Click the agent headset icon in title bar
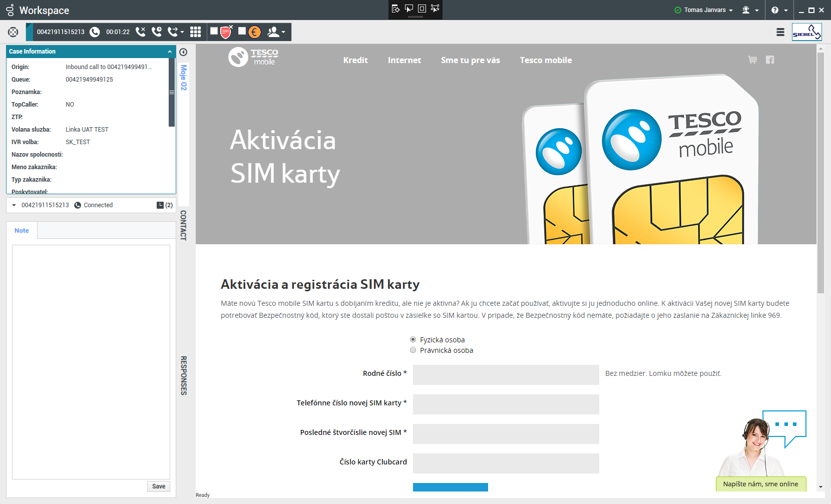The height and width of the screenshot is (504, 831). 746,10
